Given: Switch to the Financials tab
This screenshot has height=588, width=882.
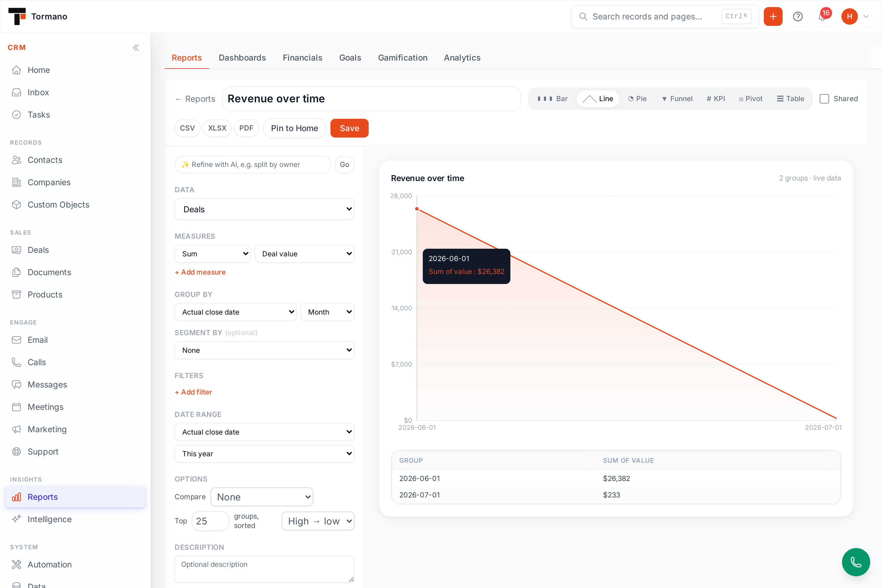Looking at the screenshot, I should pos(303,58).
